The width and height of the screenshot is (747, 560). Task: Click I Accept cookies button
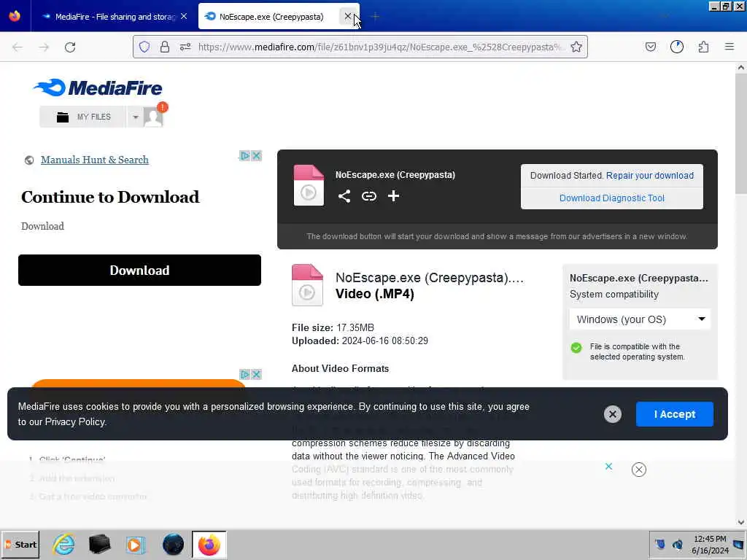coord(675,414)
